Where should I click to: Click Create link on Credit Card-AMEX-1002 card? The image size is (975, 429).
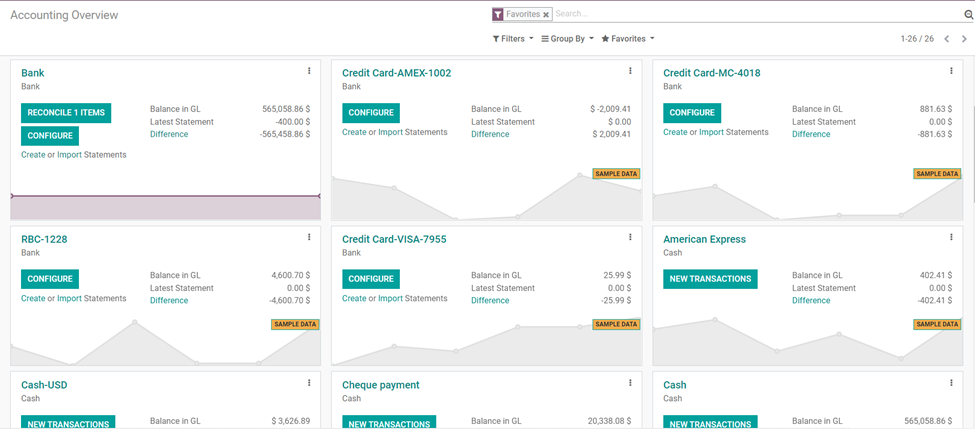click(354, 132)
